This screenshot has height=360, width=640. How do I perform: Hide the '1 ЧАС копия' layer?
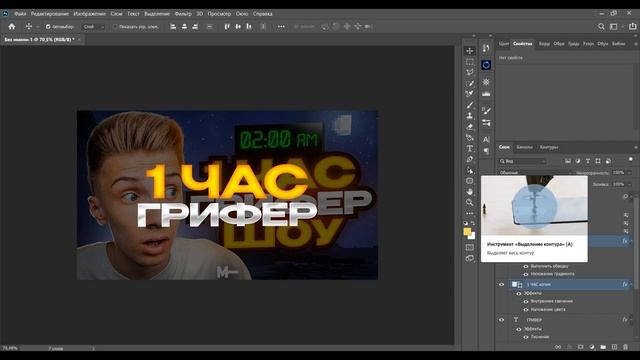coord(502,284)
